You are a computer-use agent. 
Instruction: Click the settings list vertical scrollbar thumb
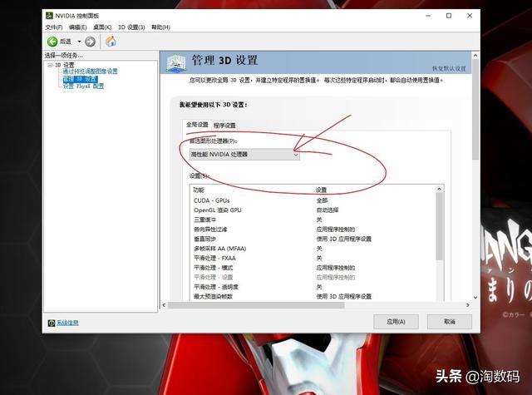tap(440, 226)
